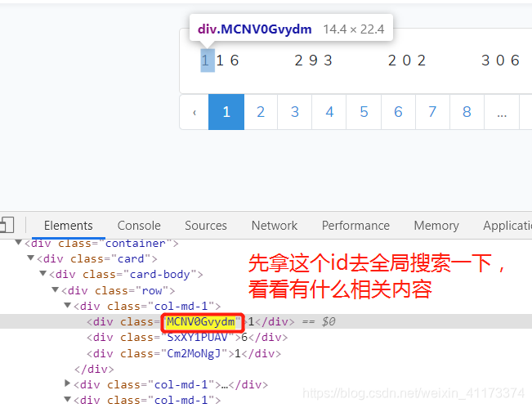The image size is (532, 408).
Task: Select the div class SxXY1PUAV row
Action: (187, 338)
